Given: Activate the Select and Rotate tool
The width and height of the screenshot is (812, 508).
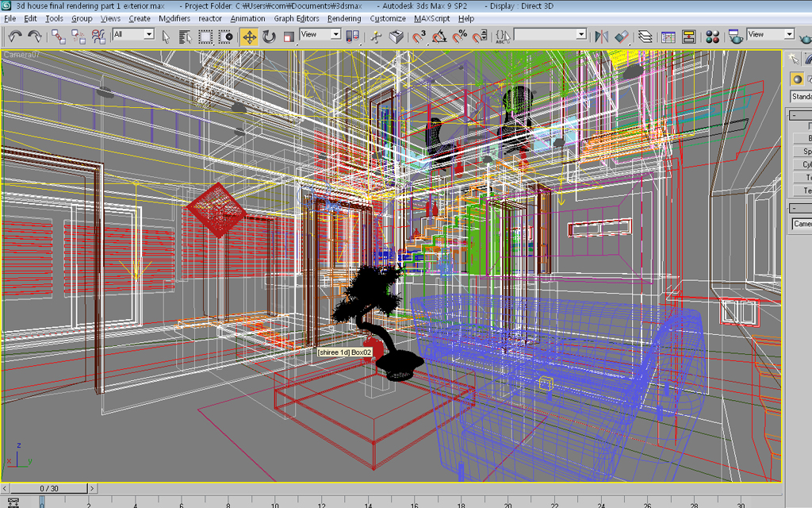Looking at the screenshot, I should 269,36.
